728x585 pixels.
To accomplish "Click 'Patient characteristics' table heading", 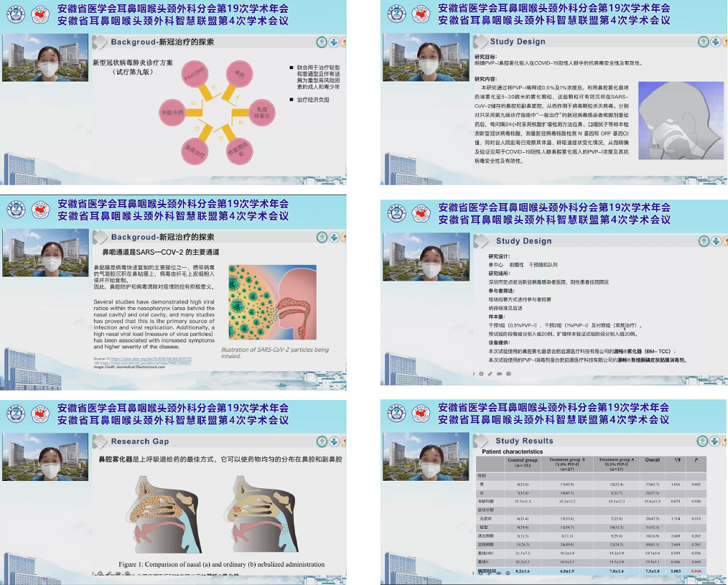I will click(512, 452).
